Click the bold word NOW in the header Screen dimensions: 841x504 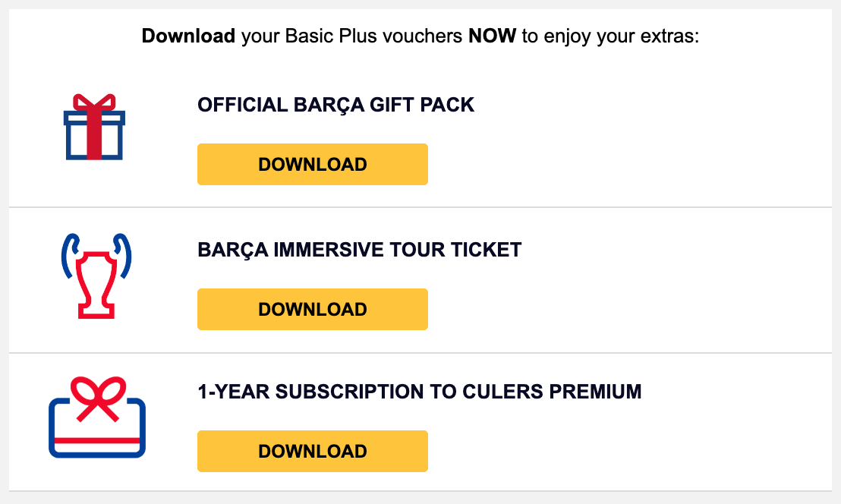tap(492, 36)
